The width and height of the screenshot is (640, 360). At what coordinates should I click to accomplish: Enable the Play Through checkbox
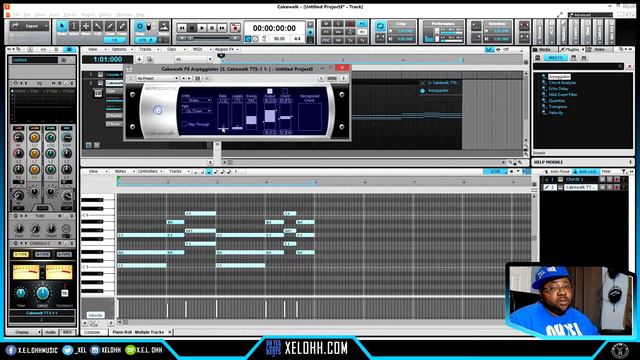pyautogui.click(x=184, y=124)
